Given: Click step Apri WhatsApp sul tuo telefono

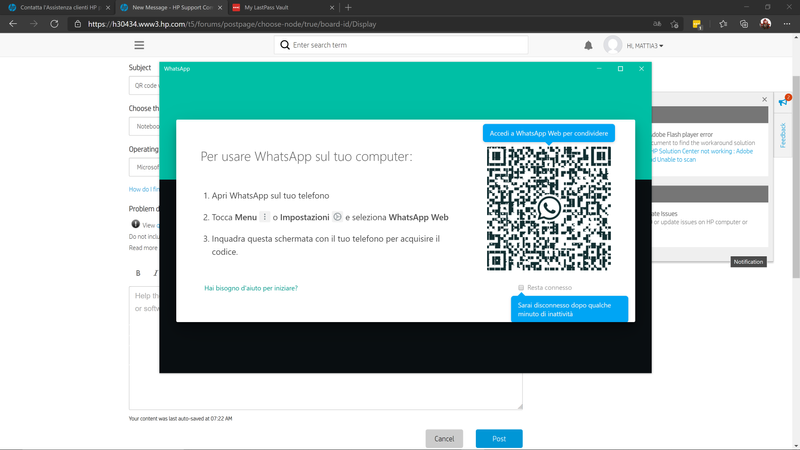Looking at the screenshot, I should click(x=270, y=195).
